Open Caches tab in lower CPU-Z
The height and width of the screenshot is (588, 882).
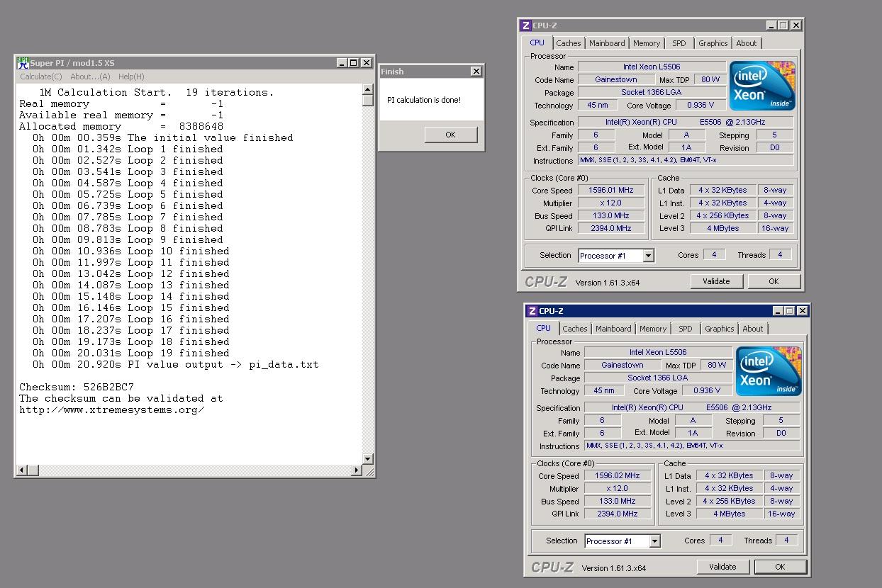pos(574,329)
